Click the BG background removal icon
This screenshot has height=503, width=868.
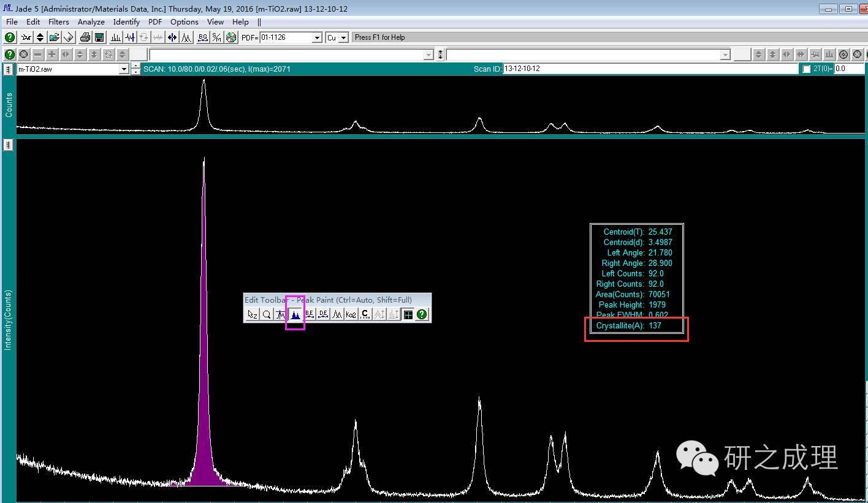tap(203, 37)
